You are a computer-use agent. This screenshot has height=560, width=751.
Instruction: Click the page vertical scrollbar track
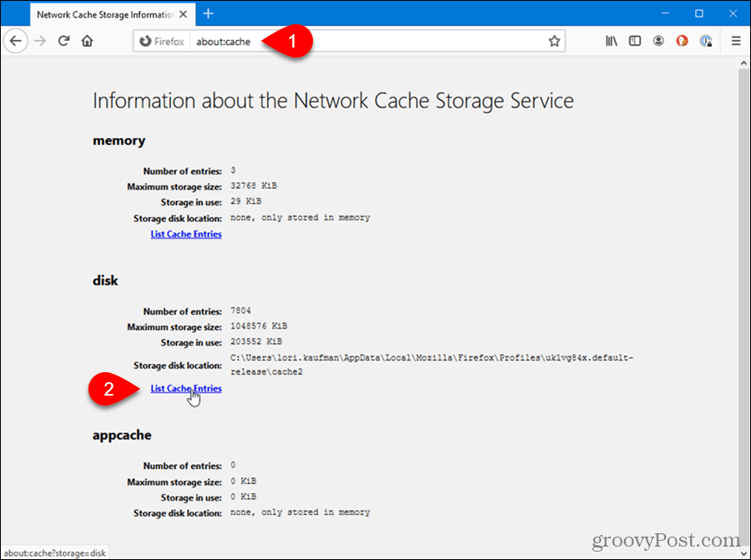point(743,306)
